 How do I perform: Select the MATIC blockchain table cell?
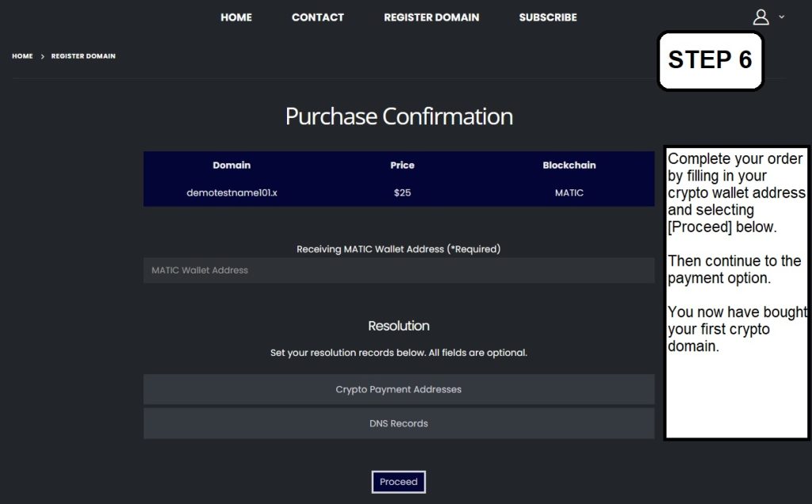[x=569, y=193]
